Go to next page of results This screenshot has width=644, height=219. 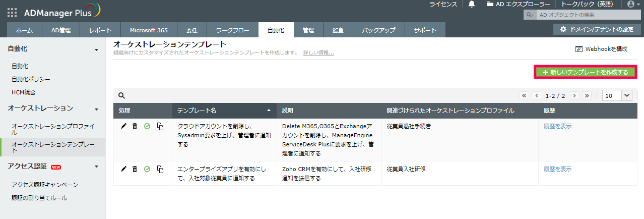[574, 95]
